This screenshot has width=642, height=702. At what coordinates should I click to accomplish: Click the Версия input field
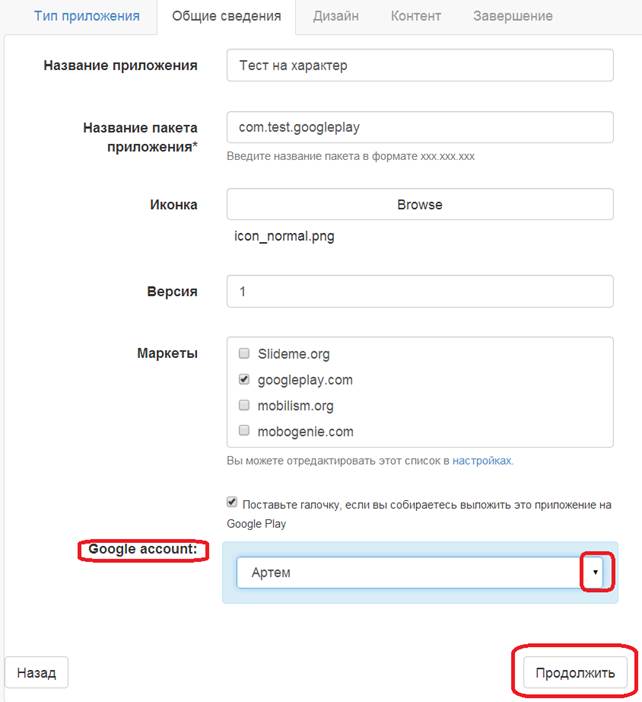click(x=419, y=292)
